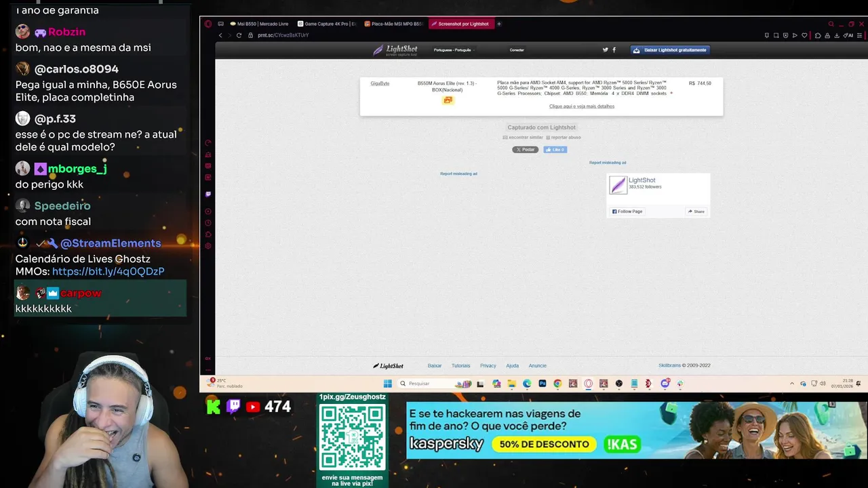
Task: Click footer Privacy link
Action: pos(488,366)
